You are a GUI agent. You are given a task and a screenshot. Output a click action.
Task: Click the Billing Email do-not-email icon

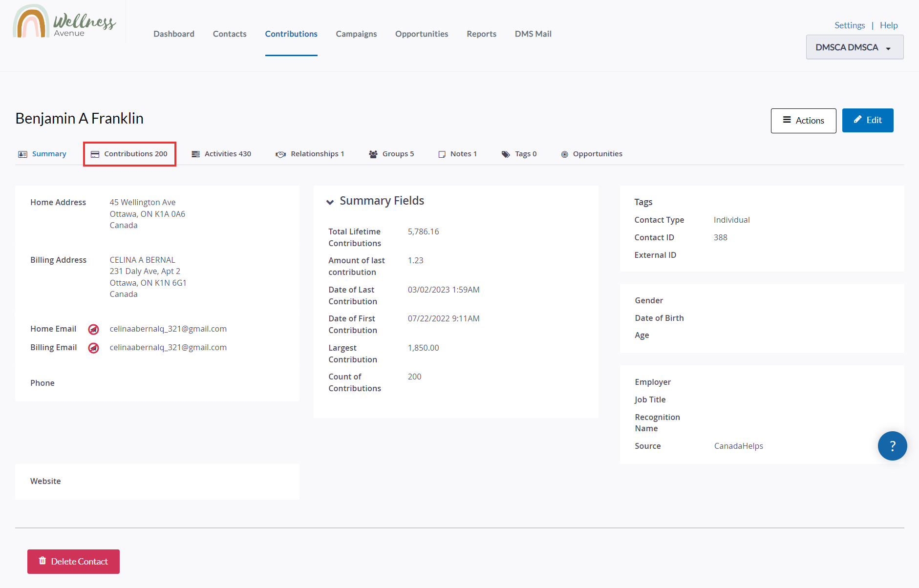(x=93, y=348)
